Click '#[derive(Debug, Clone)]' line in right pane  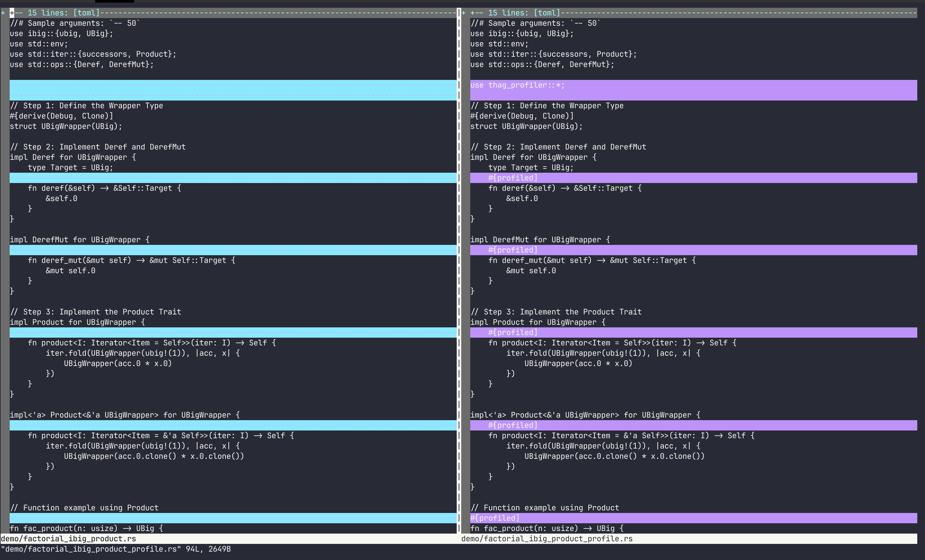(522, 116)
